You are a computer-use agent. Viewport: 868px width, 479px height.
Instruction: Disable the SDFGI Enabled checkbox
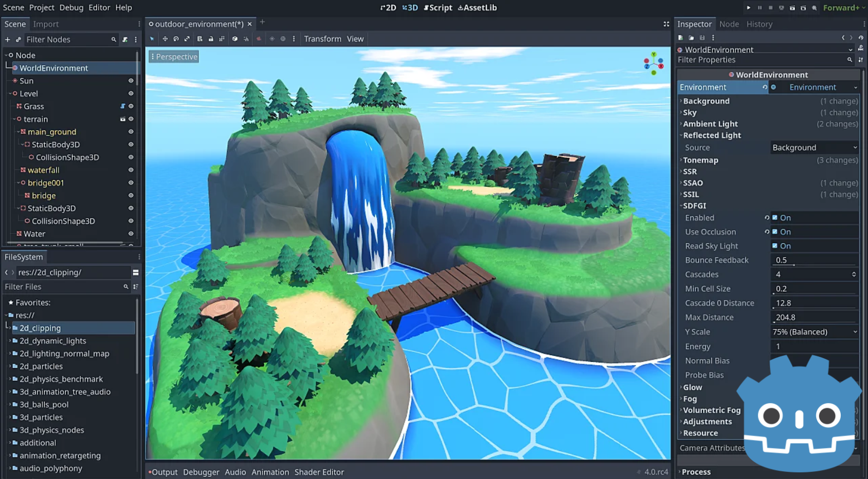coord(775,218)
